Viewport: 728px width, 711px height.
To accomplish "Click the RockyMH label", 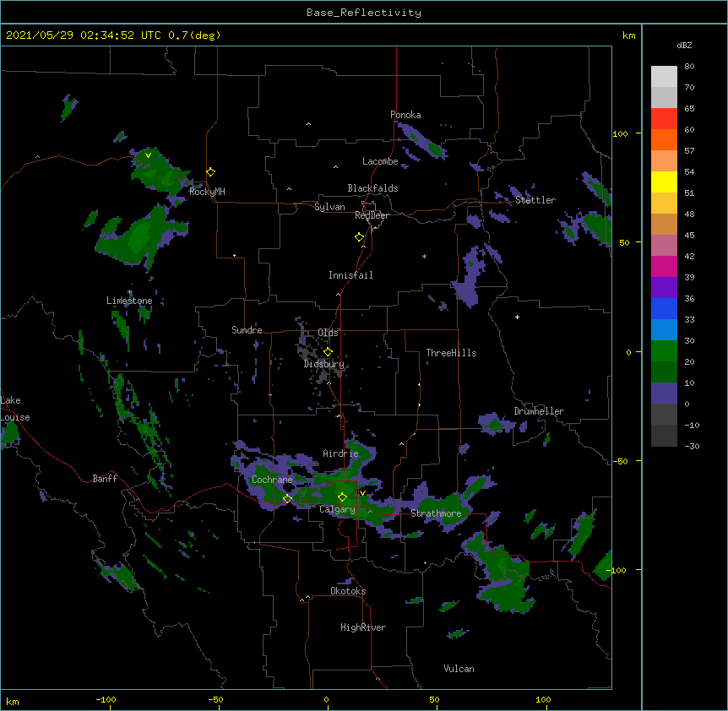I will (207, 192).
